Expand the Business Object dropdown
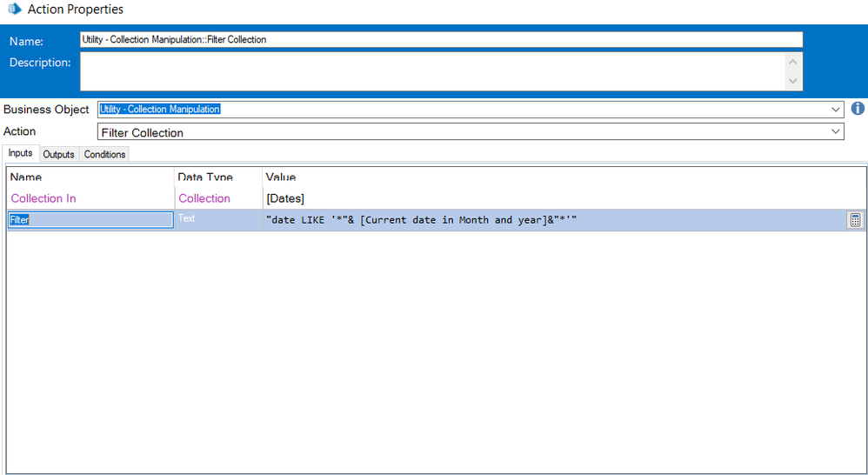 pyautogui.click(x=836, y=109)
